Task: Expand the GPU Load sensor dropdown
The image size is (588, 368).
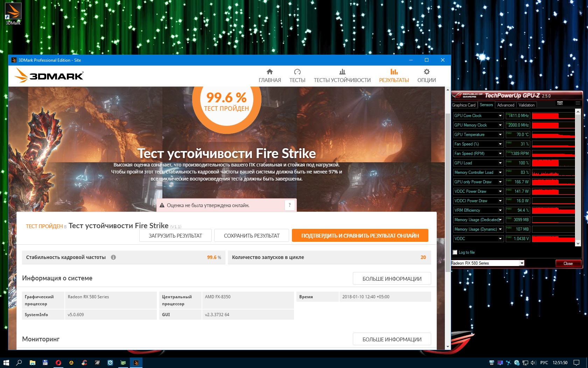Action: click(500, 163)
